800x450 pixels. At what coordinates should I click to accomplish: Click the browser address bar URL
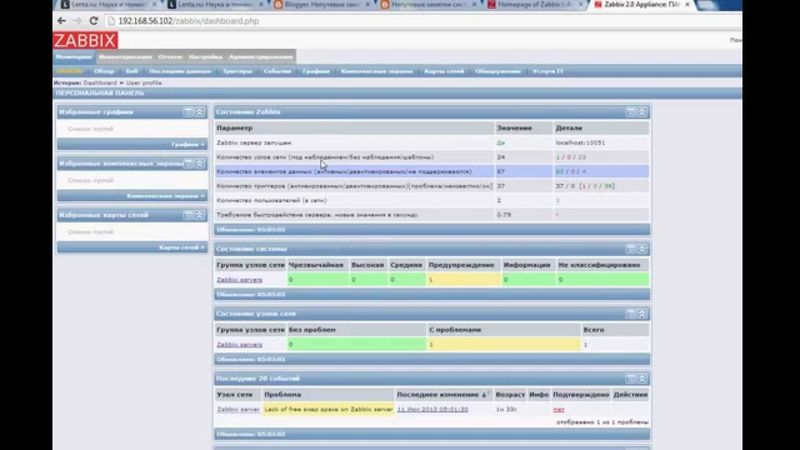point(189,21)
